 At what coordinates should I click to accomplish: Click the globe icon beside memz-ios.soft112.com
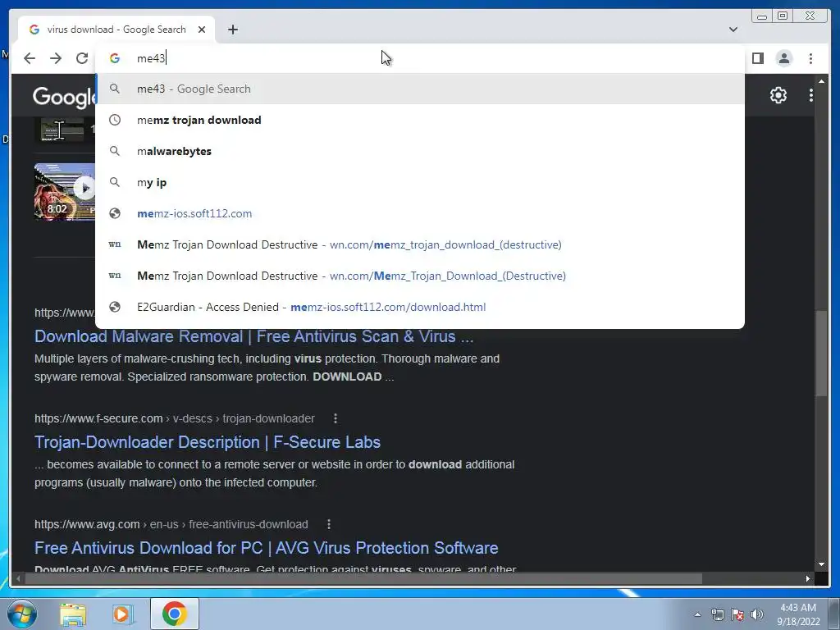click(x=115, y=213)
